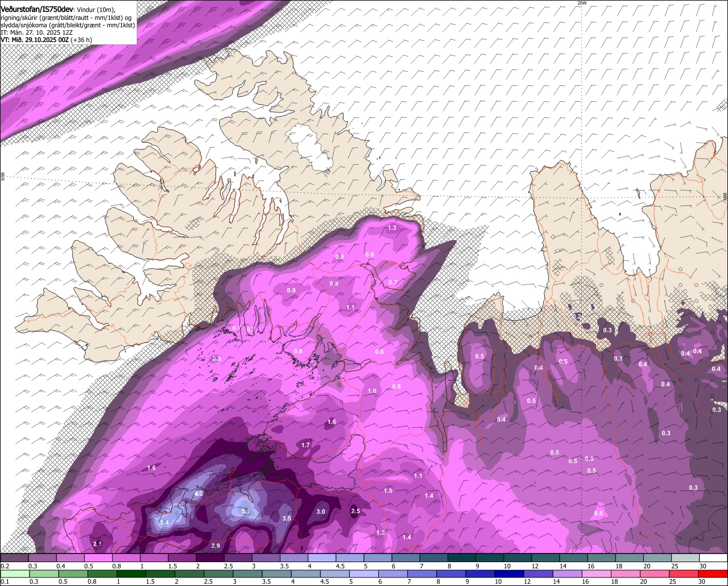Pick the white 30 upper legend swatch

coord(714,558)
